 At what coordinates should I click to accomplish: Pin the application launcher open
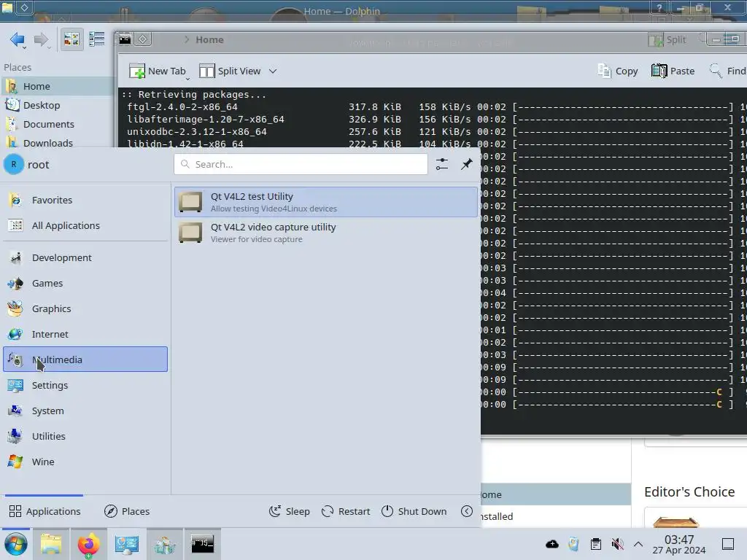coord(466,164)
